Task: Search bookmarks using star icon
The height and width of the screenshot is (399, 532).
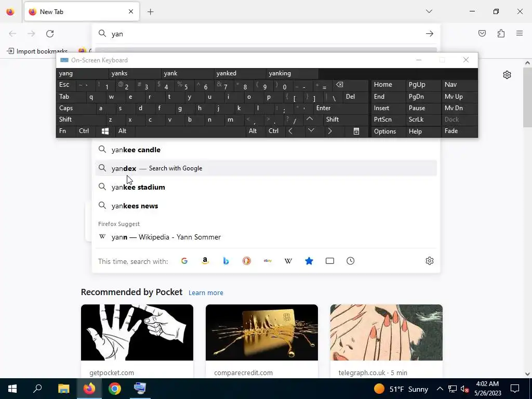Action: point(309,261)
